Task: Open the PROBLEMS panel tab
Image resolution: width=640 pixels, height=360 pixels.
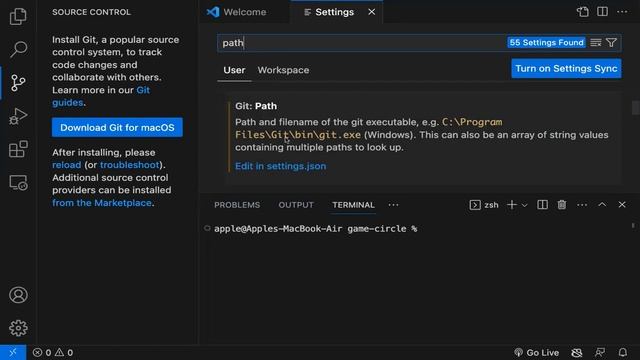Action: (x=237, y=205)
